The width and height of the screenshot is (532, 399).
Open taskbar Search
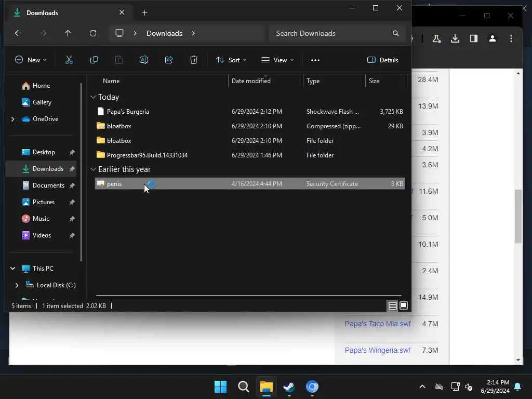243,387
